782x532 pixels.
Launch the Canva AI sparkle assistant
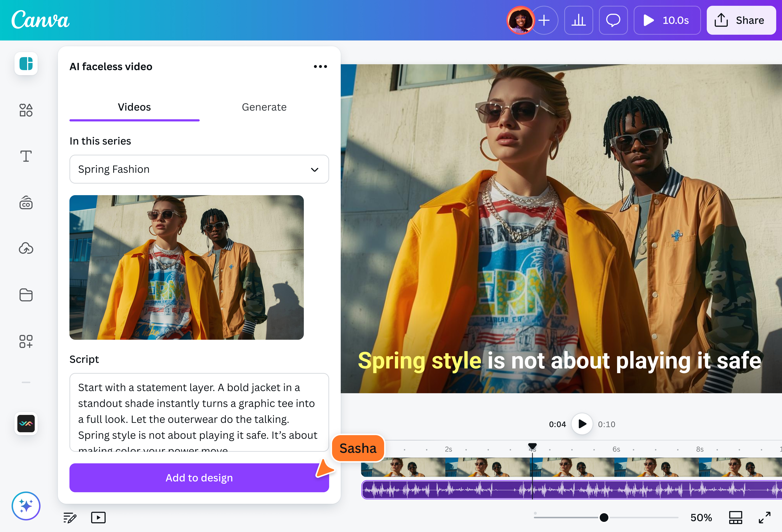(x=26, y=506)
